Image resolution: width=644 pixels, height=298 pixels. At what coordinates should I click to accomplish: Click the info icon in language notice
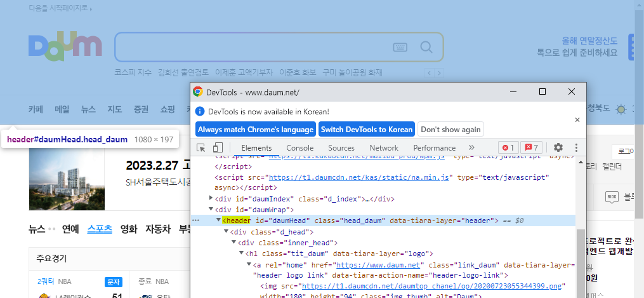200,111
